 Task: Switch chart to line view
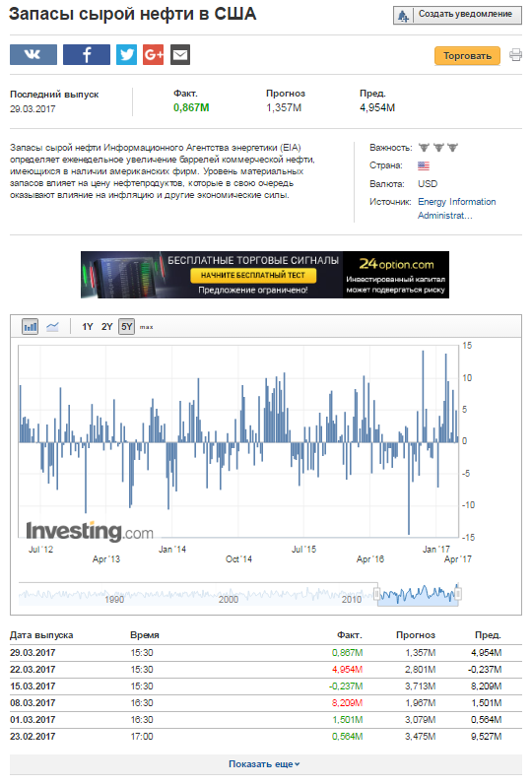(x=52, y=327)
